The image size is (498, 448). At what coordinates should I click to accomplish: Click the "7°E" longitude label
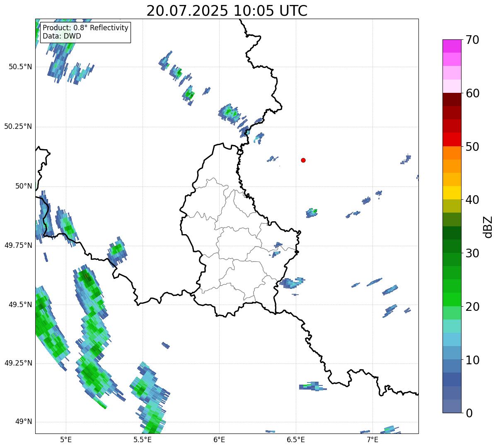click(372, 439)
